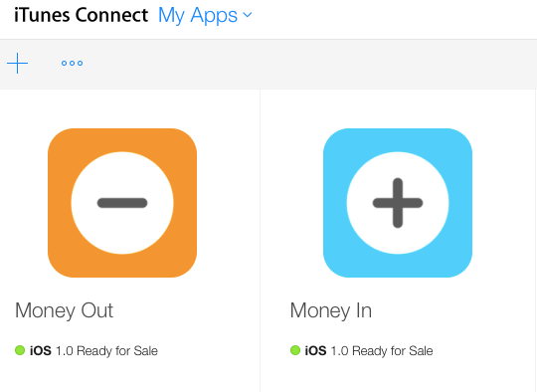537x392 pixels.
Task: Open the blue Money In app icon
Action: coord(398,203)
